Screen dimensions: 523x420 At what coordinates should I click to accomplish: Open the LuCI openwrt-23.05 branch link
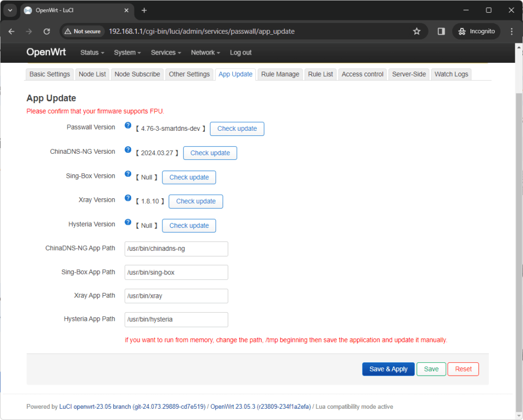coord(132,407)
